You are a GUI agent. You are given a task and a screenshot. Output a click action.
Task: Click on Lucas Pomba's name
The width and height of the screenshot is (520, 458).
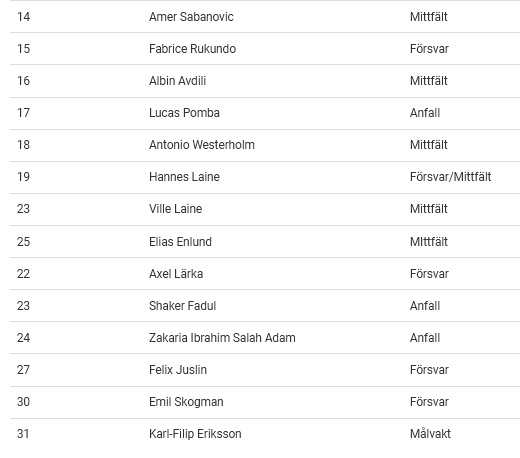pos(184,113)
